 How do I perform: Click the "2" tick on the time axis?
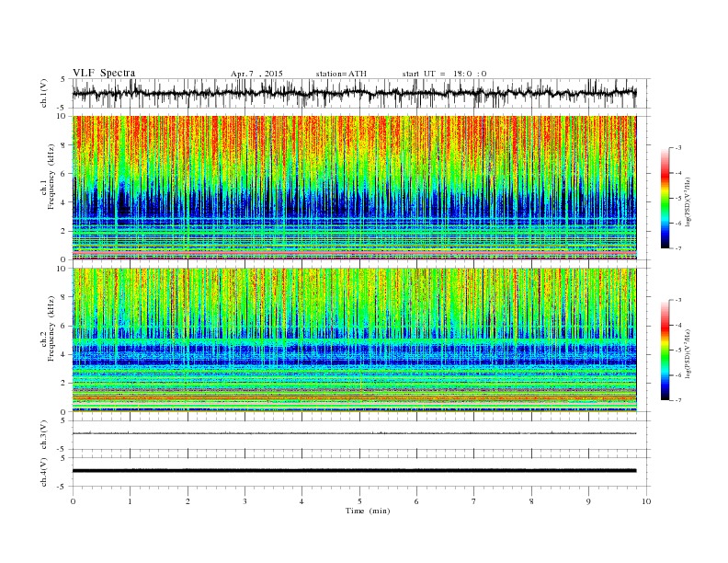(188, 501)
